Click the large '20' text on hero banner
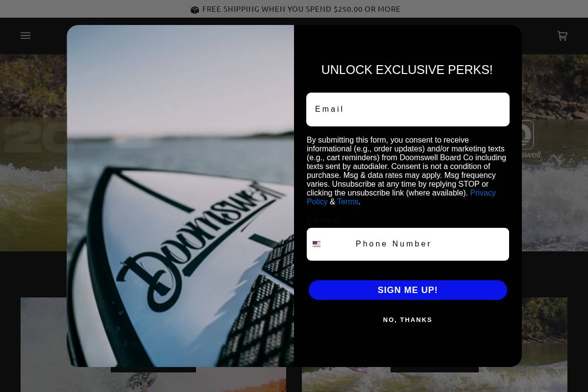Image resolution: width=588 pixels, height=392 pixels. (35, 138)
